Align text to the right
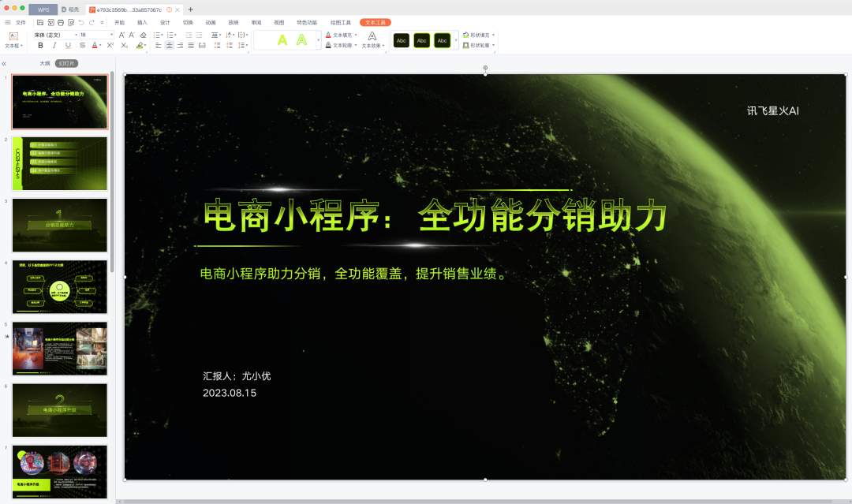The image size is (852, 504). point(180,45)
